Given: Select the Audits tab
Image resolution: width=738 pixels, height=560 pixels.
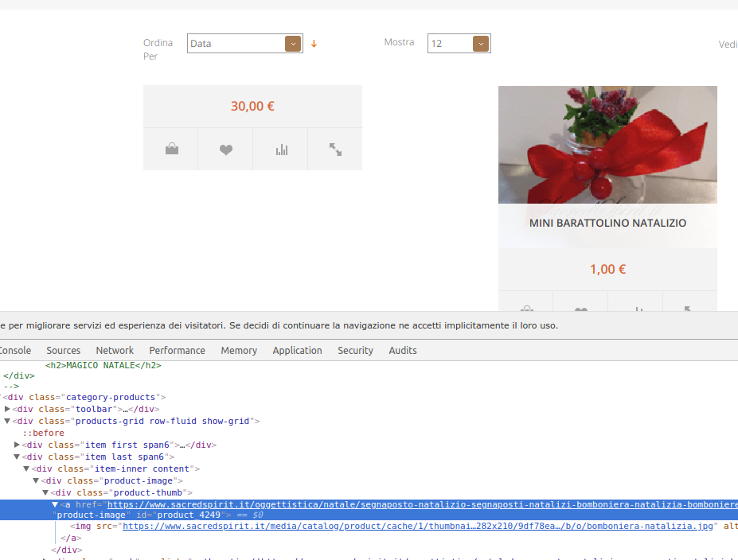Looking at the screenshot, I should pos(403,350).
